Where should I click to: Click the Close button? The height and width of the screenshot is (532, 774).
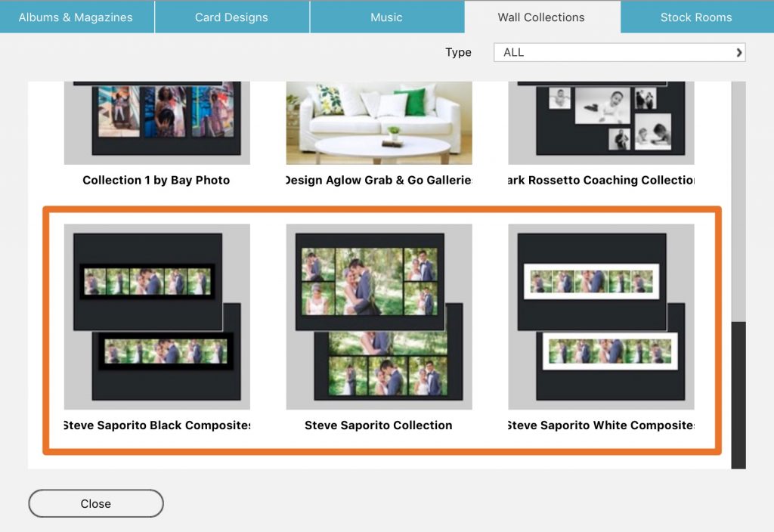pyautogui.click(x=96, y=503)
